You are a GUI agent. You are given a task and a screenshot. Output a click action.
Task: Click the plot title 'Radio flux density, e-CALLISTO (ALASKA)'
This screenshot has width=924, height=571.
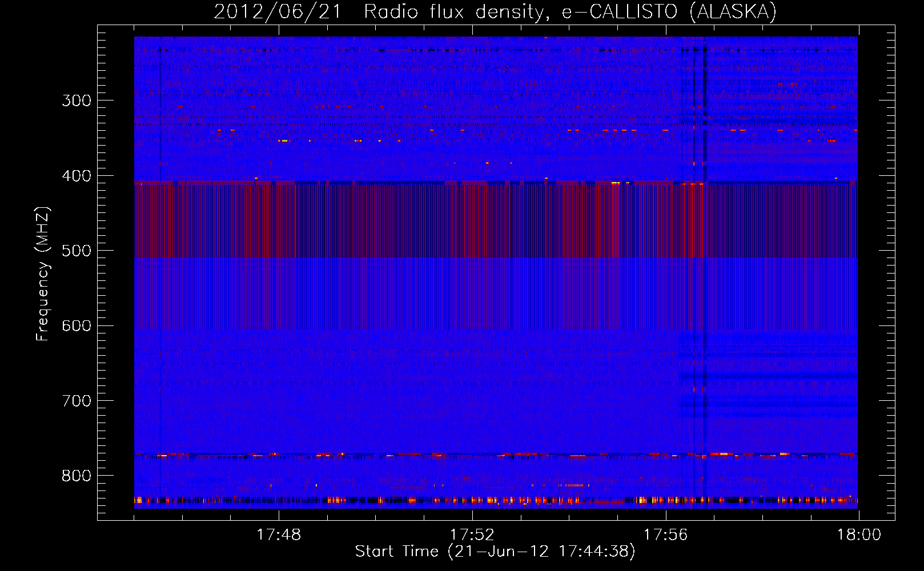click(570, 11)
